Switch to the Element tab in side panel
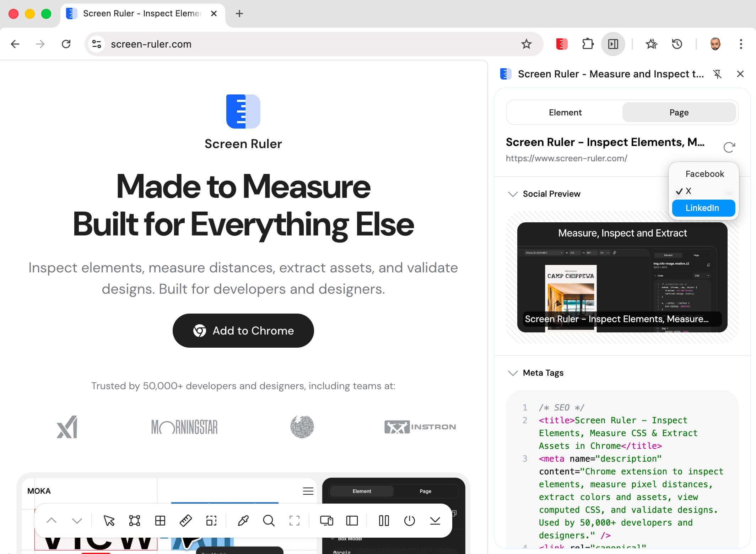The image size is (756, 554). (565, 112)
